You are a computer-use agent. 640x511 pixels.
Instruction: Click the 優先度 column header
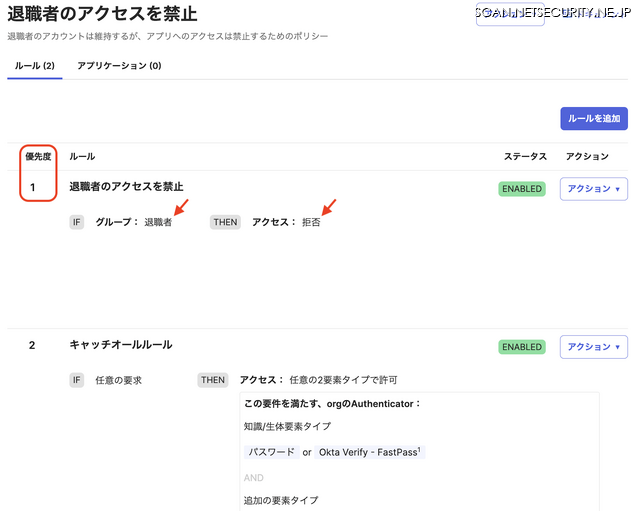tap(38, 157)
